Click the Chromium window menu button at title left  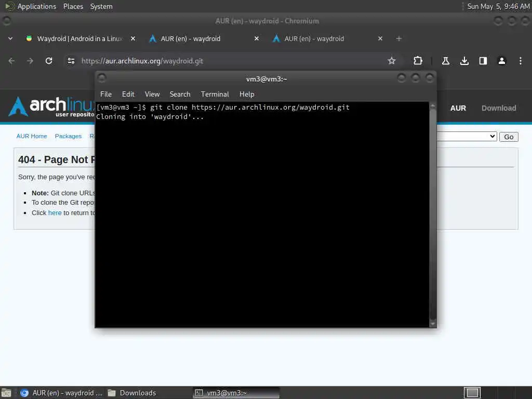click(x=6, y=21)
